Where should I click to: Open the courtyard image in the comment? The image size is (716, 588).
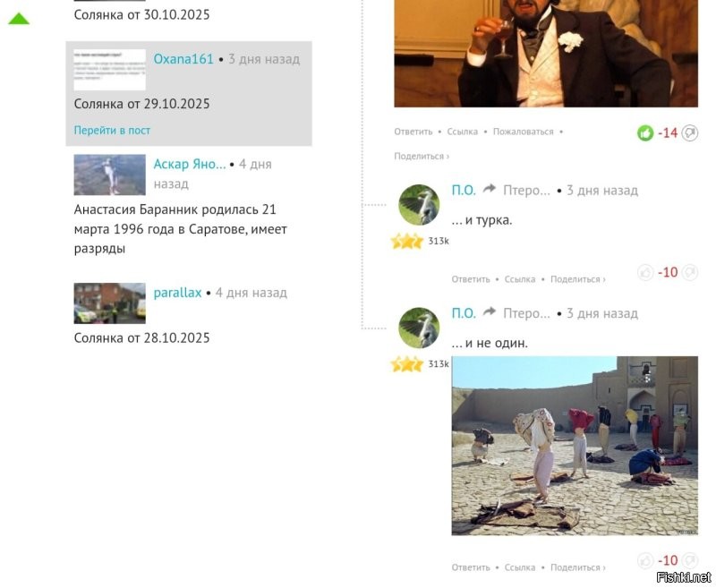575,446
